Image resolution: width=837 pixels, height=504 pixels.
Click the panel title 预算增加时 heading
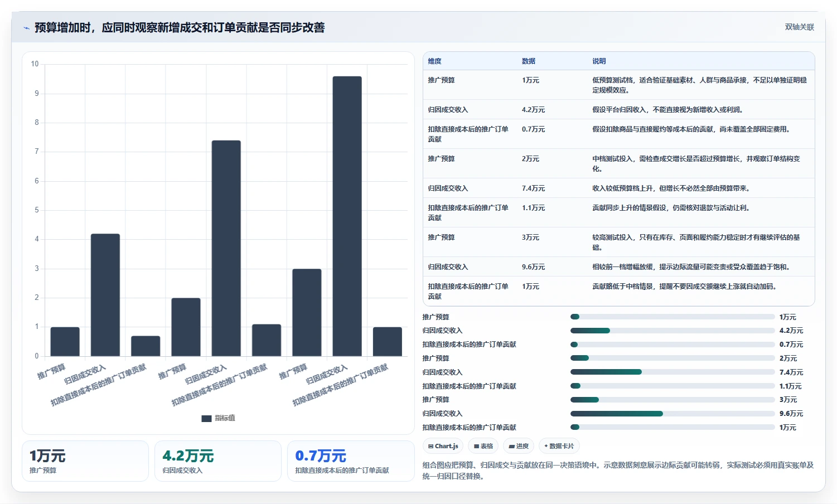coord(180,27)
